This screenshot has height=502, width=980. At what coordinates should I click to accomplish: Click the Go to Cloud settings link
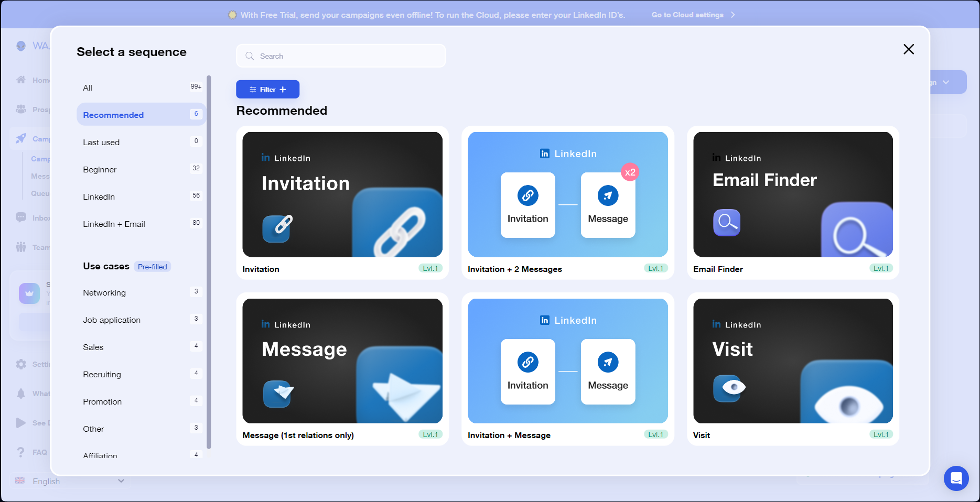(x=687, y=15)
